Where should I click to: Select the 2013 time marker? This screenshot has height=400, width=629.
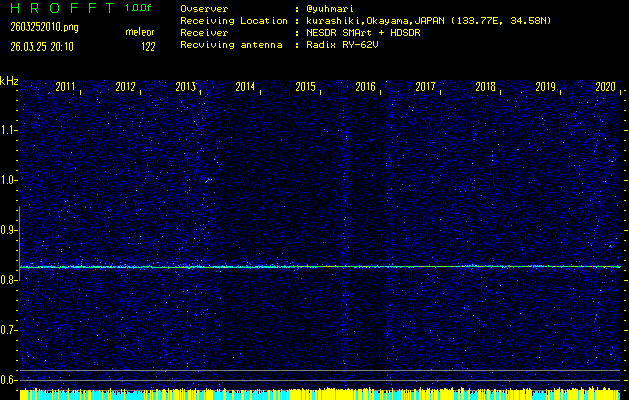[186, 87]
